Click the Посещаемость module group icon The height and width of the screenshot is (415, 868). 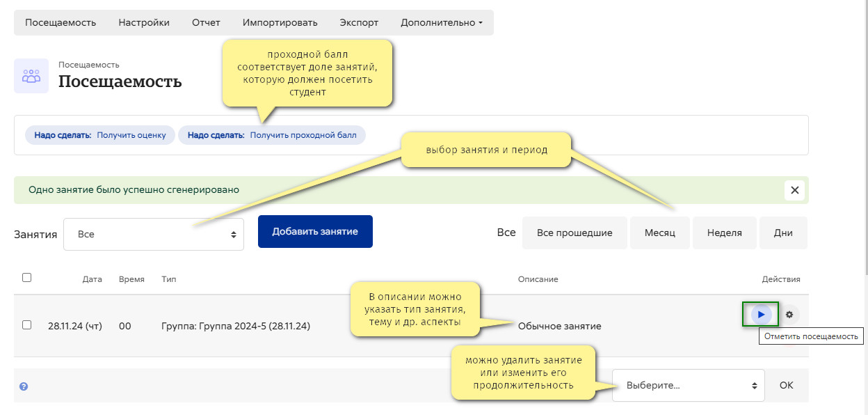(x=31, y=76)
